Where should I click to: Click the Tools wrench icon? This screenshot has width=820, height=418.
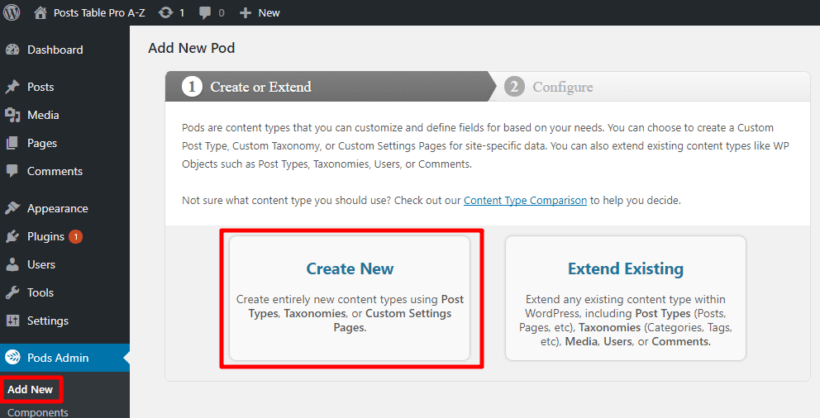click(13, 292)
